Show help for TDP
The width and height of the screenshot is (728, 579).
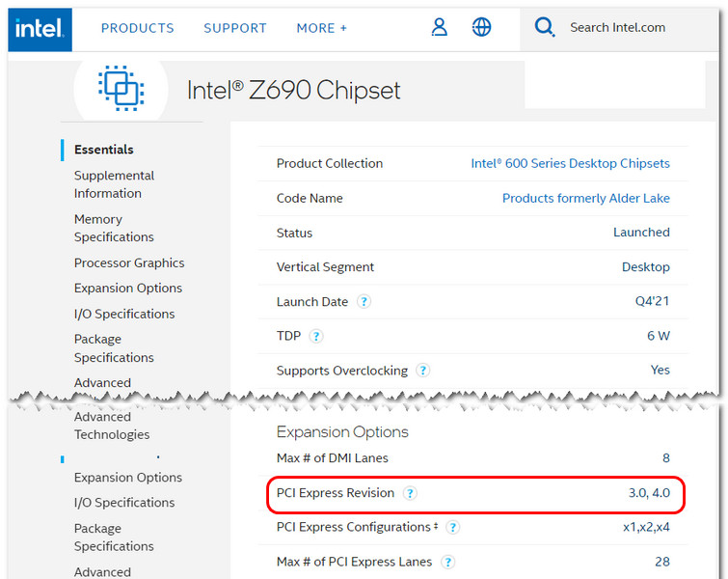[x=316, y=336]
